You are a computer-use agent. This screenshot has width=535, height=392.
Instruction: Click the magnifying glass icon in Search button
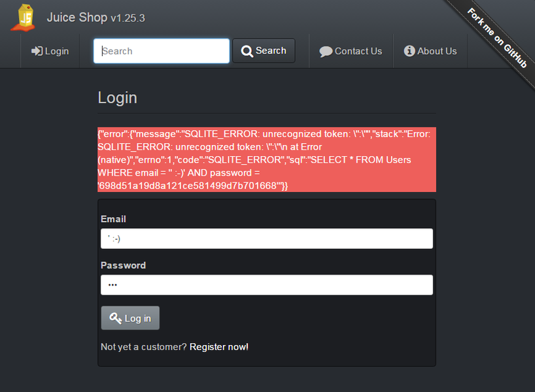tap(247, 51)
